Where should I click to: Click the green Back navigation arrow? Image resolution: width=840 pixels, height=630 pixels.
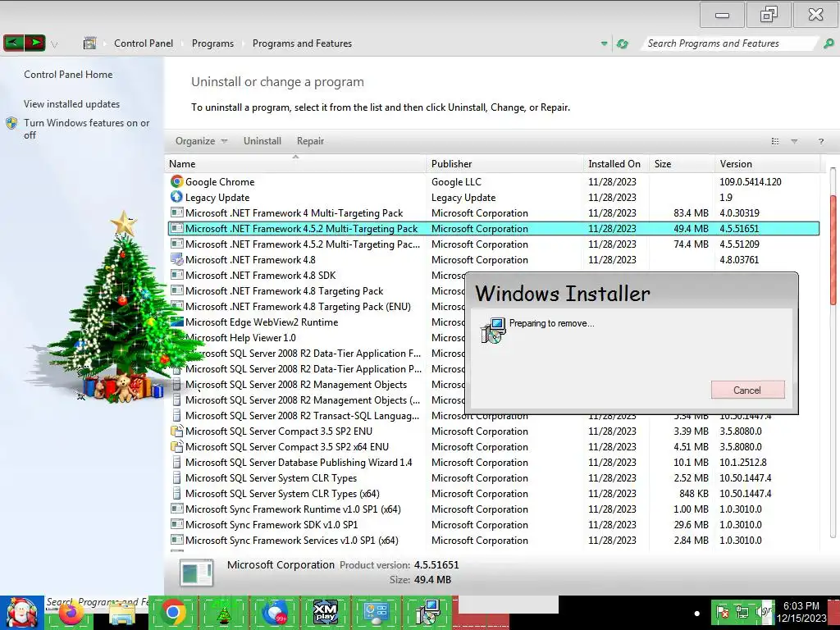[13, 43]
